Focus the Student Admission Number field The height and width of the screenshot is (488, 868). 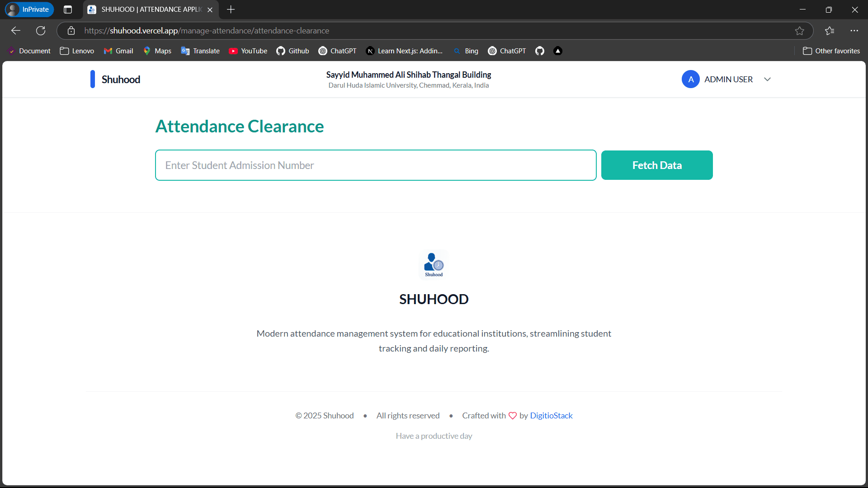(x=376, y=165)
